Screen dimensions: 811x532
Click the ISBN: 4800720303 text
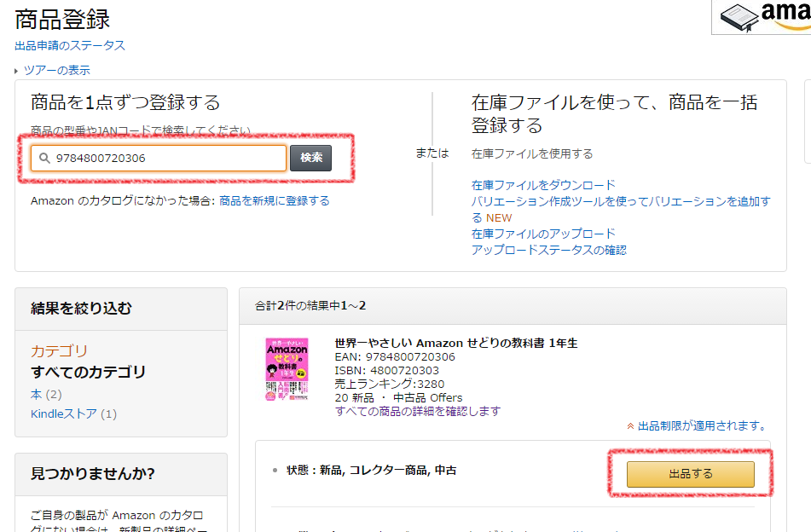386,370
